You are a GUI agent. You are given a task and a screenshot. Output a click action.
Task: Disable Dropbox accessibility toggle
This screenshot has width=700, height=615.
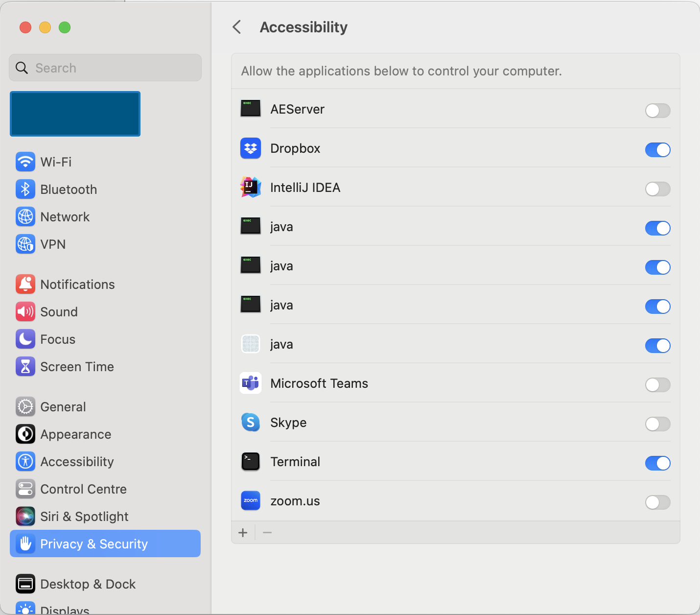pos(657,150)
